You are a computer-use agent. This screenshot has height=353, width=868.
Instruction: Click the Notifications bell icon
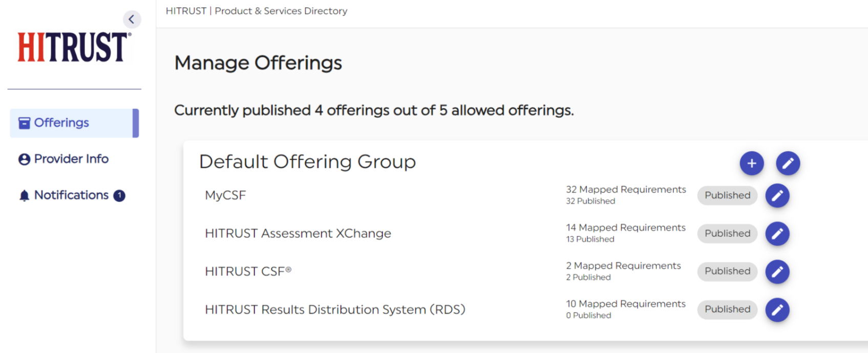pyautogui.click(x=24, y=195)
